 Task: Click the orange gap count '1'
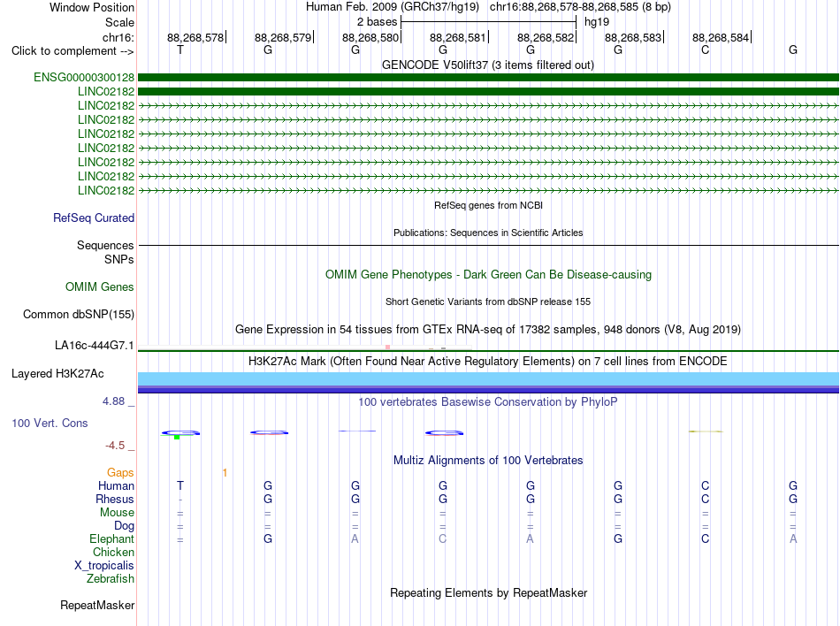pyautogui.click(x=225, y=473)
